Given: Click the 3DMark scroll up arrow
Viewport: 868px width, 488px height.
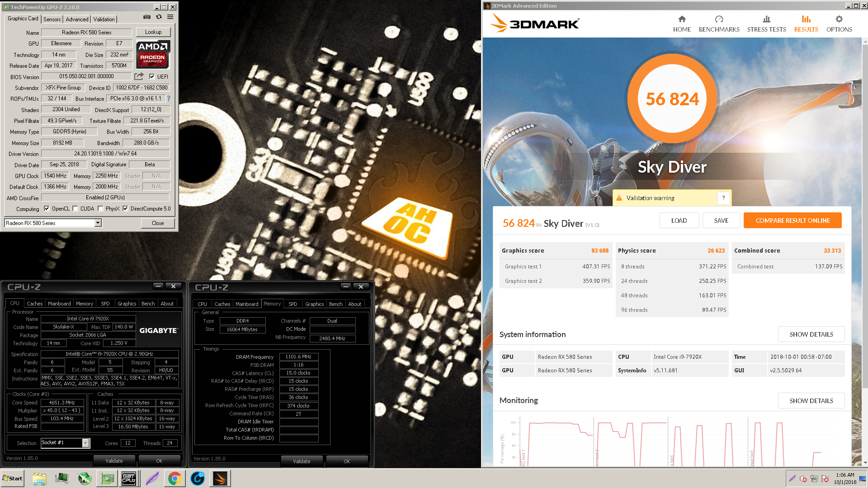Looking at the screenshot, I should pos(865,42).
